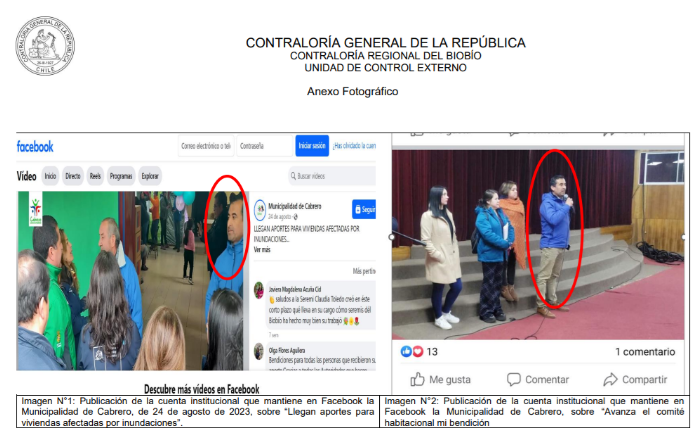Open Olga Flores Aguilera commenter name

click(287, 350)
